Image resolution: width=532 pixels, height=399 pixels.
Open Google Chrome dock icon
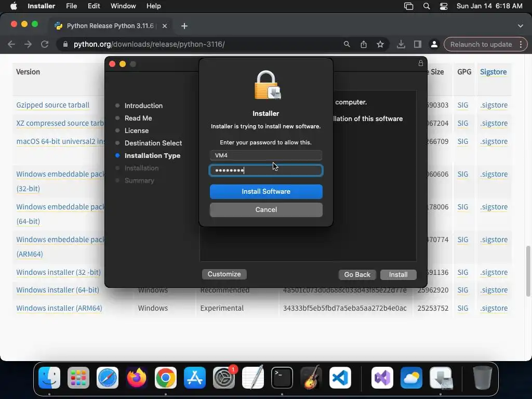tap(166, 378)
